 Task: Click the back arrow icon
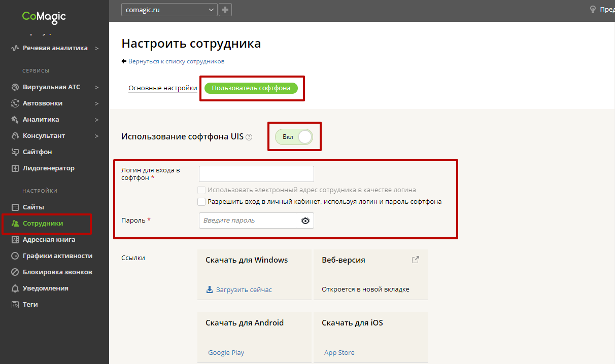124,61
